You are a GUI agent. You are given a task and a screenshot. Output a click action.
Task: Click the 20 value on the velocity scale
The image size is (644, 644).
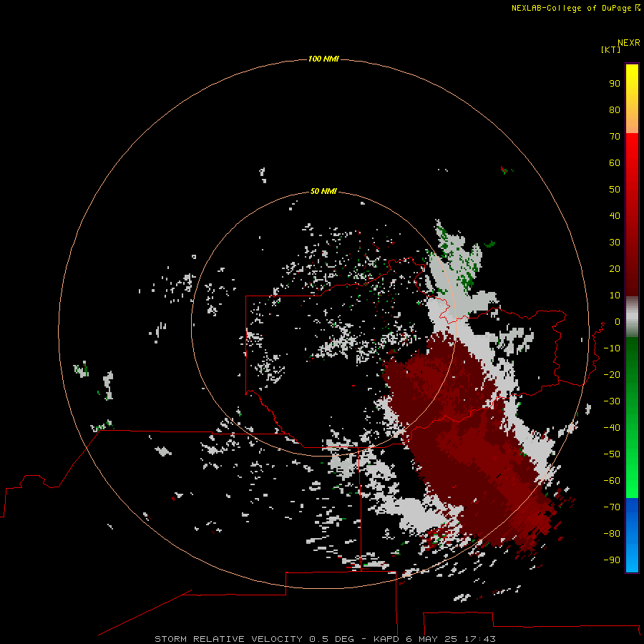[x=615, y=268]
